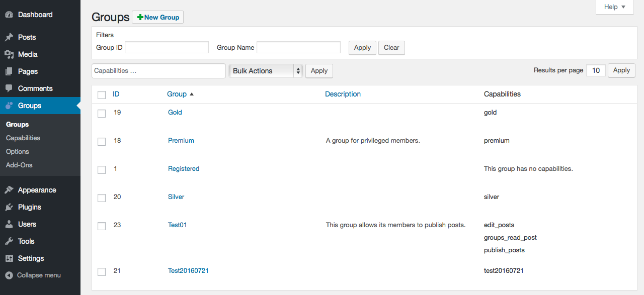Open the Groups submenu item
Viewport: 644px width, 295px height.
tap(17, 124)
